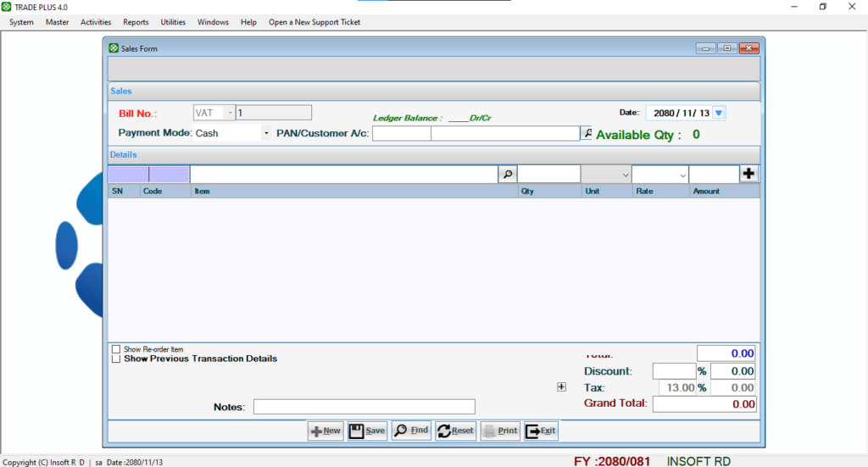Click the Discount percent input field

pos(674,371)
